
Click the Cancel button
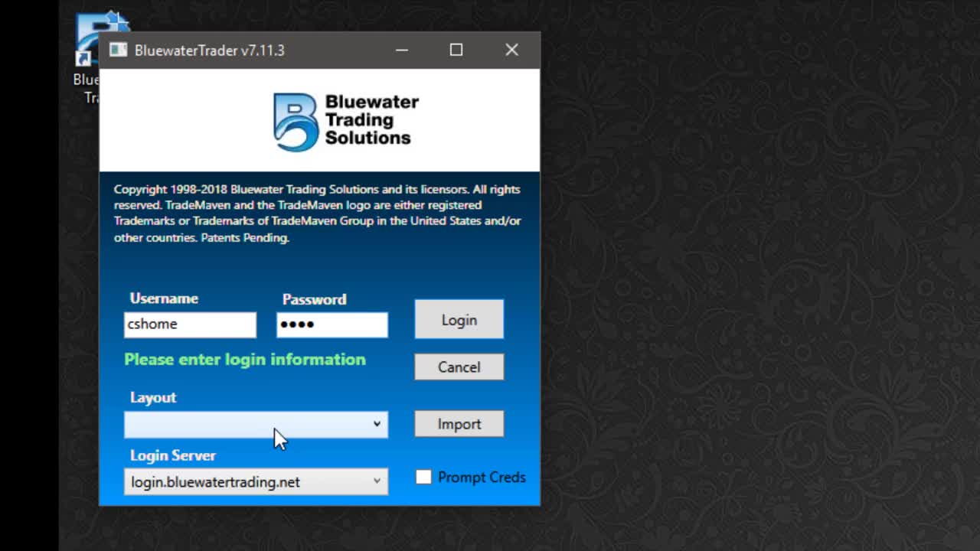pos(459,367)
